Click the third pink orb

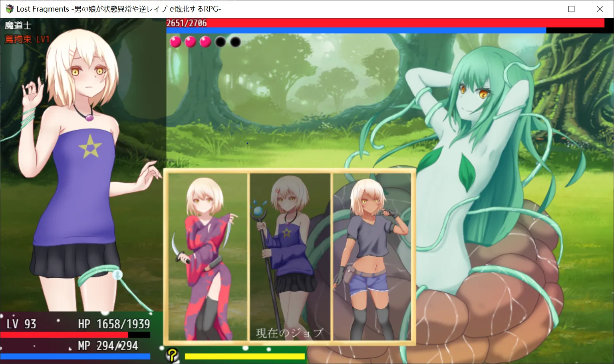coord(205,42)
